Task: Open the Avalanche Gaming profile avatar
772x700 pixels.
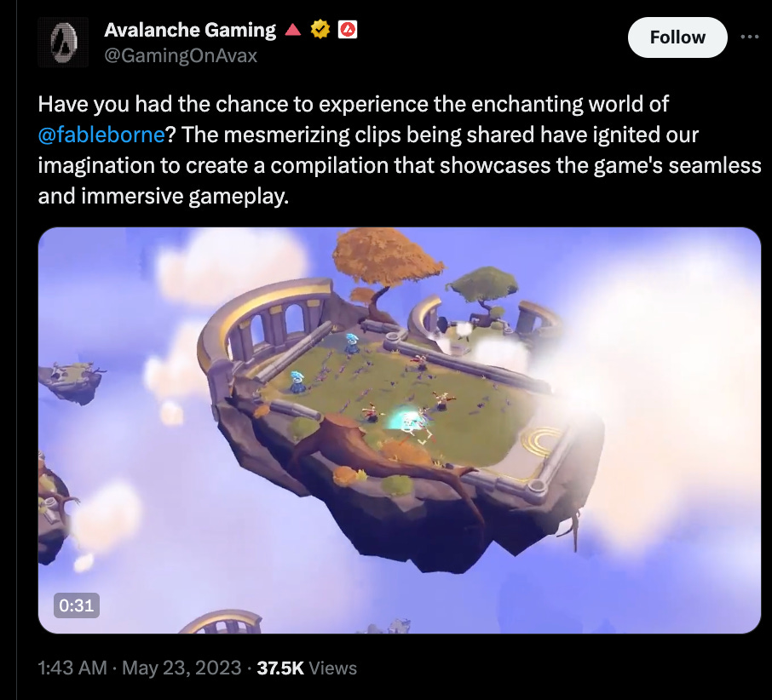Action: coord(63,42)
